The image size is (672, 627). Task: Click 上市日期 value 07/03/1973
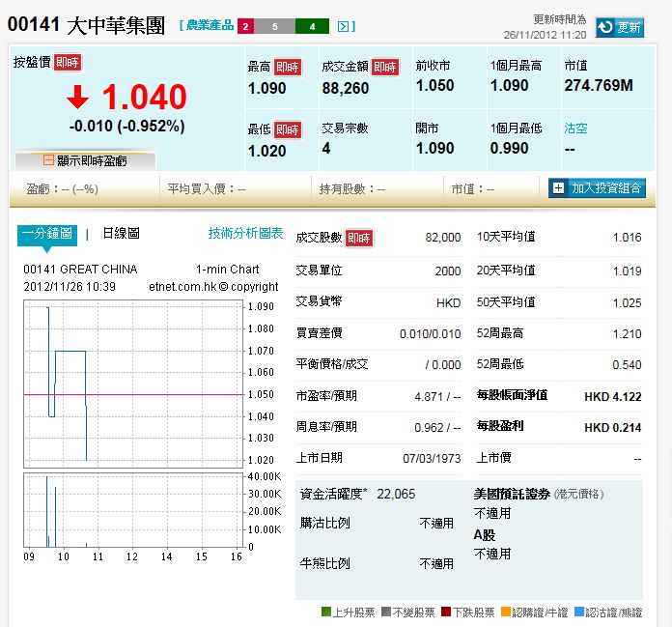pyautogui.click(x=432, y=459)
